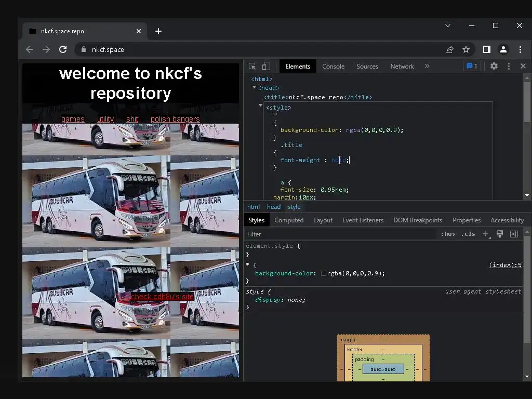Open the Chrome three-dot menu
This screenshot has height=399, width=532.
(520, 49)
